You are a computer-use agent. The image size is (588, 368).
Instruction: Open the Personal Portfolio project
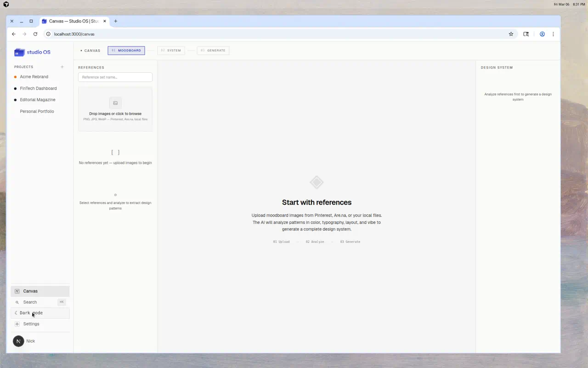pos(37,111)
